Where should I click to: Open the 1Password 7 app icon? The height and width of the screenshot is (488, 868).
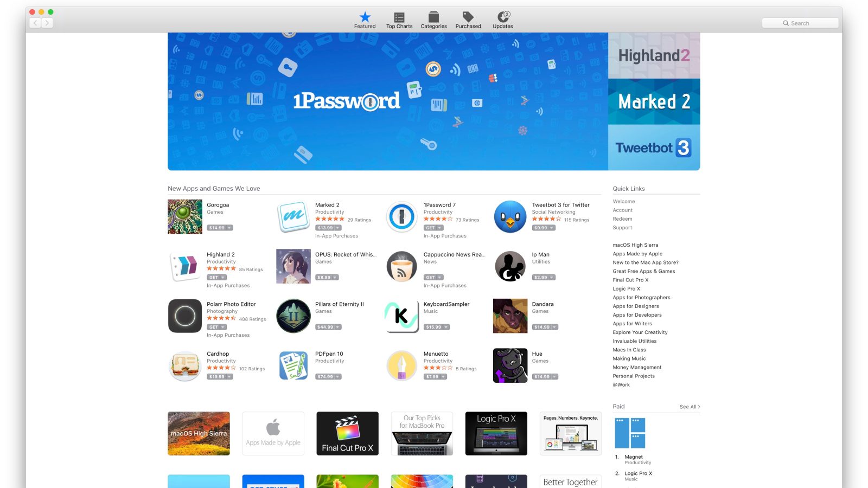[x=402, y=217]
